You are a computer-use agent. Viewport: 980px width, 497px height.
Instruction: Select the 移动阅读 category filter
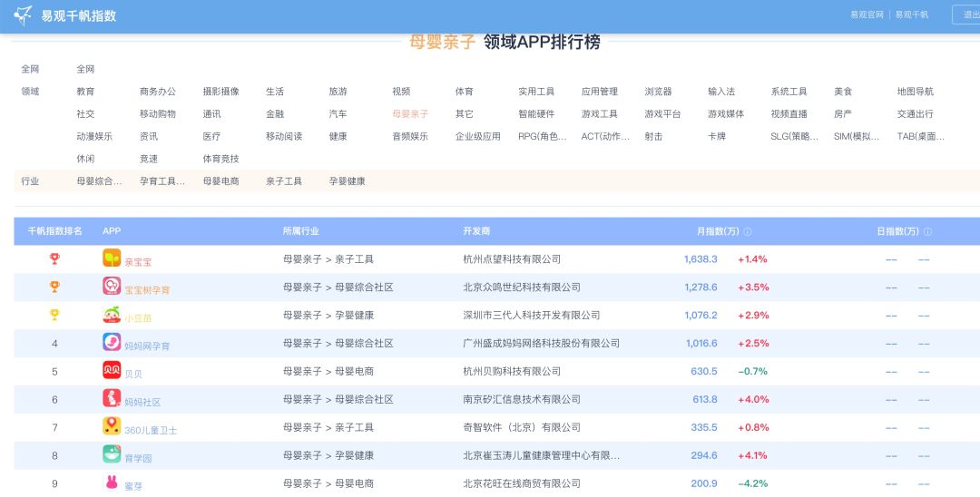click(x=284, y=137)
